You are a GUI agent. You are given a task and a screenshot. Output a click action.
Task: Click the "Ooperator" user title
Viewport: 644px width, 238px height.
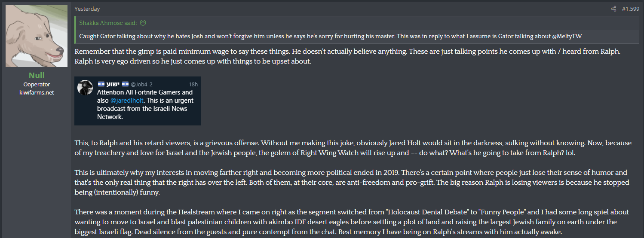[x=37, y=84]
